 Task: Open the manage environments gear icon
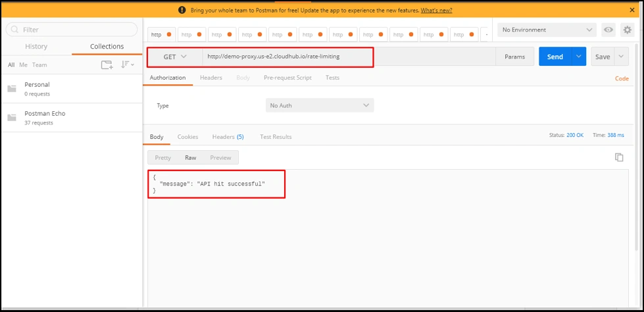coord(627,30)
